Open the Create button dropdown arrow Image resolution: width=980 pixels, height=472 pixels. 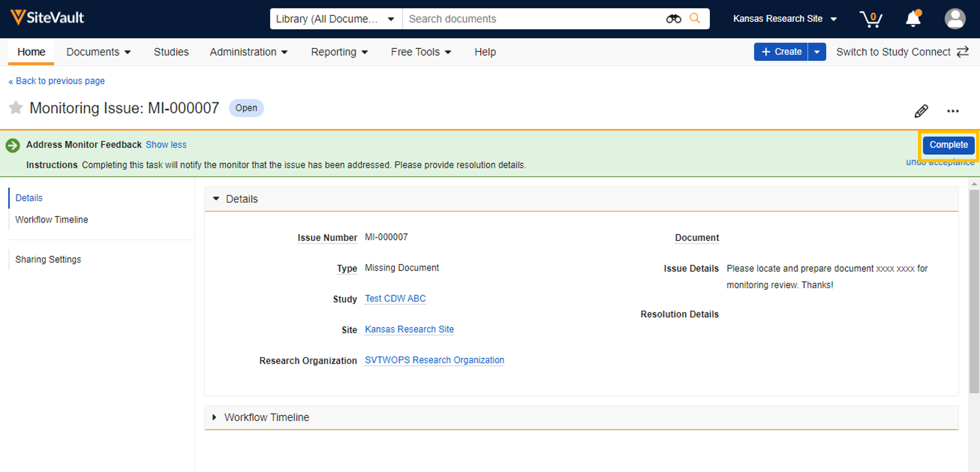tap(816, 52)
